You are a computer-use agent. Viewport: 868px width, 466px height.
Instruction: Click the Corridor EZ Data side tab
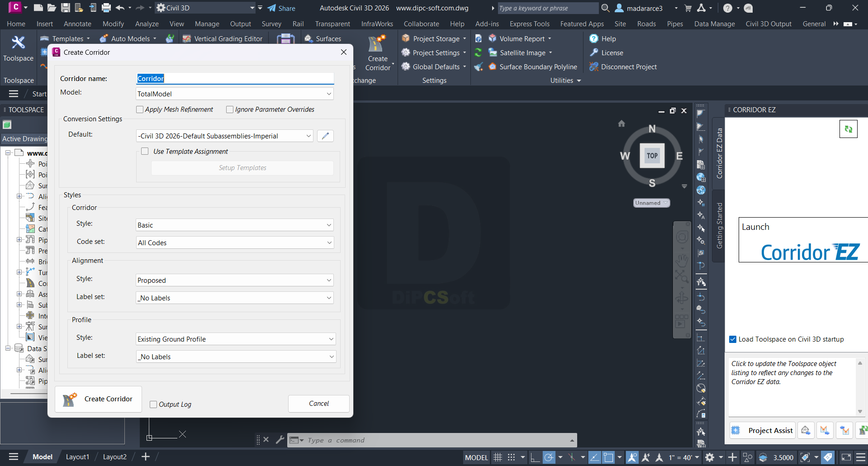pos(719,153)
